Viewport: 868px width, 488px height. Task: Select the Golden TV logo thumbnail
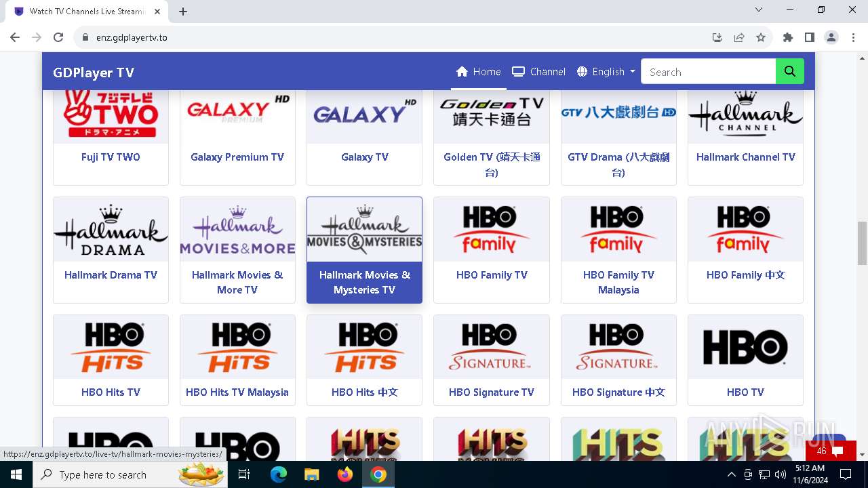coord(492,115)
